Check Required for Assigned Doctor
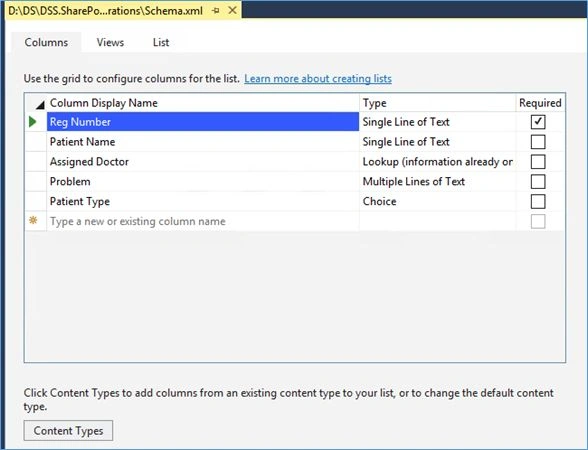The image size is (588, 450). 538,162
